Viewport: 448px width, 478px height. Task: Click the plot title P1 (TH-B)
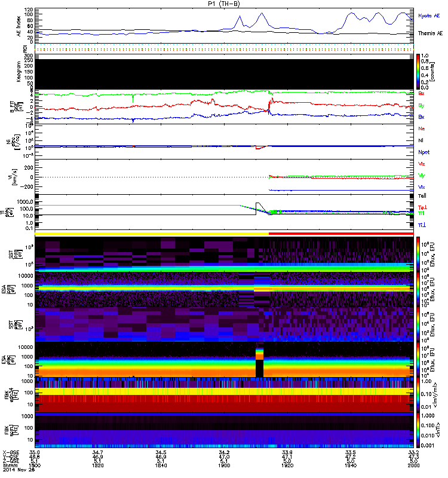[x=224, y=4]
